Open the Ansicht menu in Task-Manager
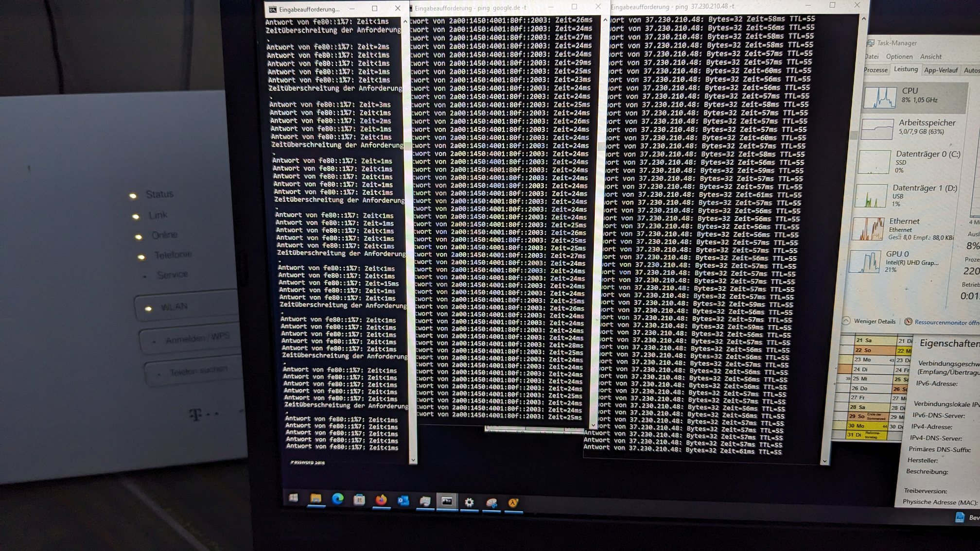 [x=930, y=57]
